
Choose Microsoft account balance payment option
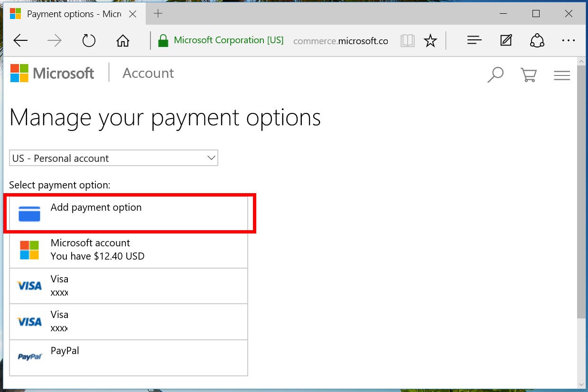129,250
